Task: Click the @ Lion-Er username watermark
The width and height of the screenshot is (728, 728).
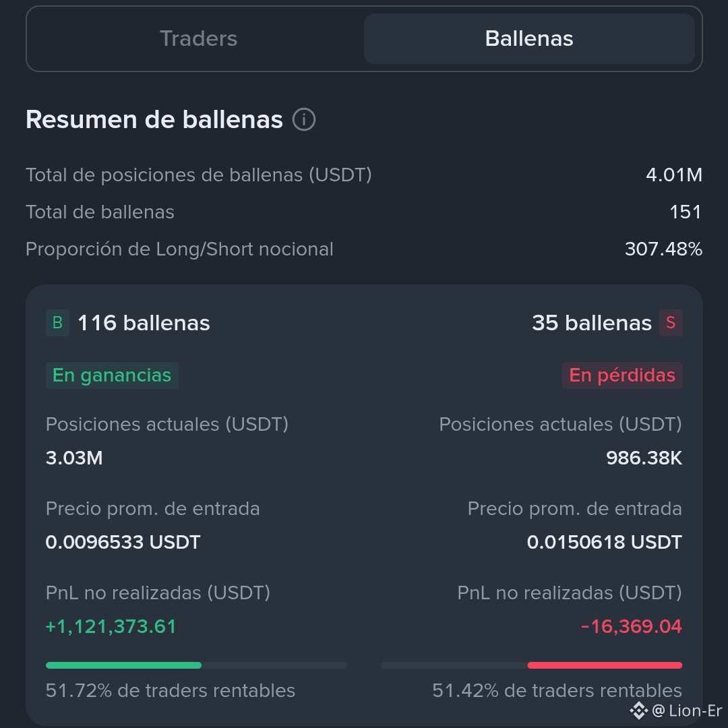Action: 687,710
